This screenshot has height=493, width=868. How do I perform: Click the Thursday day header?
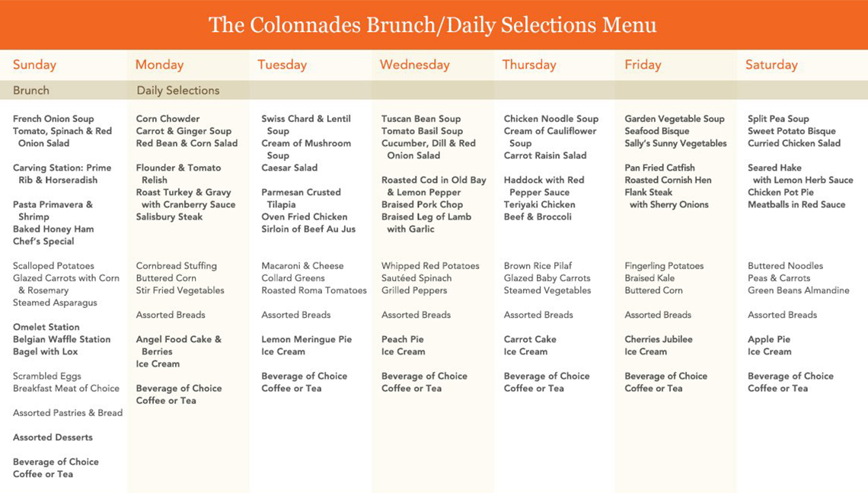[x=529, y=65]
